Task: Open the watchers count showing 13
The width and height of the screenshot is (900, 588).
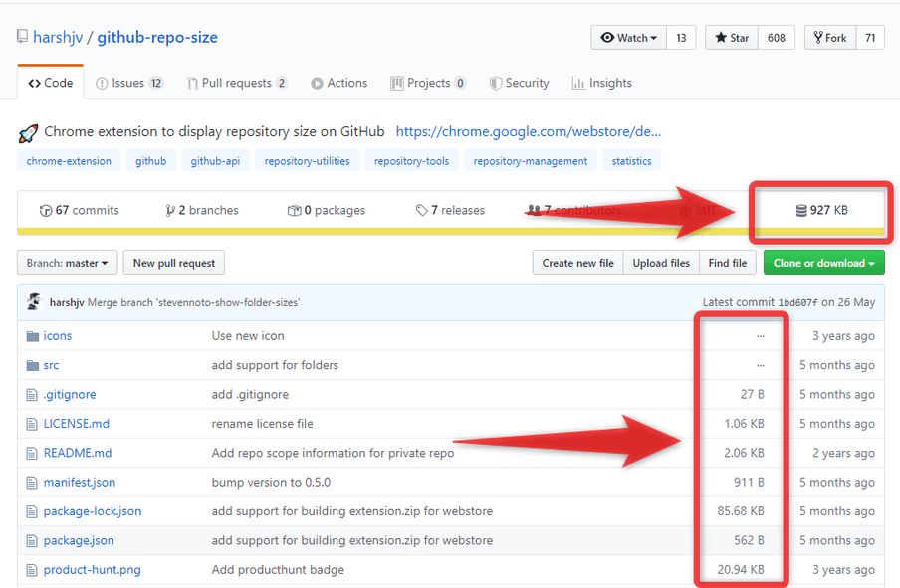Action: (x=681, y=38)
